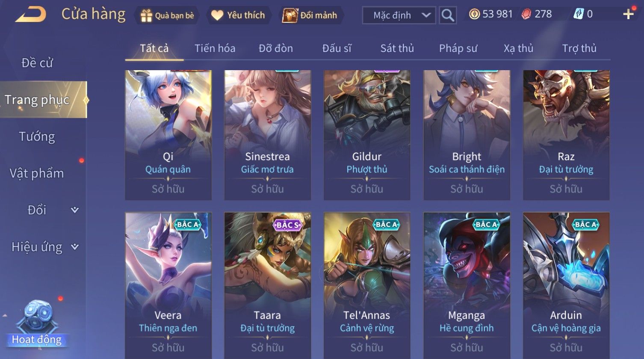This screenshot has width=644, height=359.
Task: Click the golden back arrow icon
Action: click(x=31, y=15)
